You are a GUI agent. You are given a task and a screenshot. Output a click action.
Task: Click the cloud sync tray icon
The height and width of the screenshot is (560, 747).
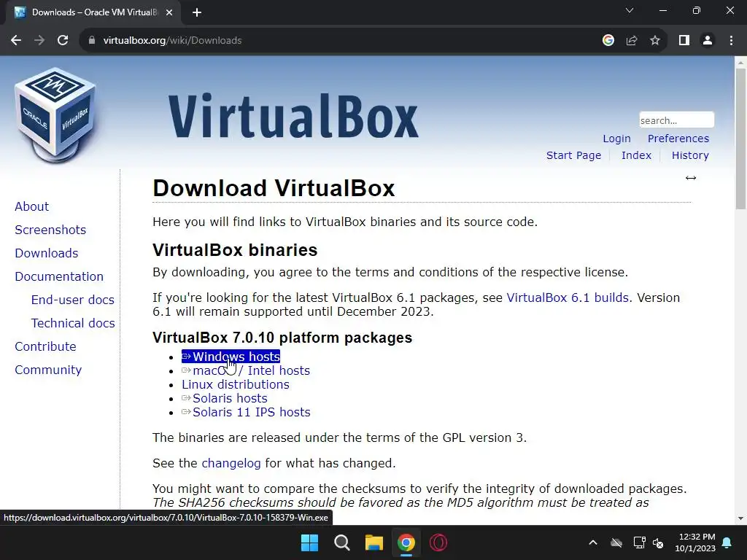[x=616, y=542]
